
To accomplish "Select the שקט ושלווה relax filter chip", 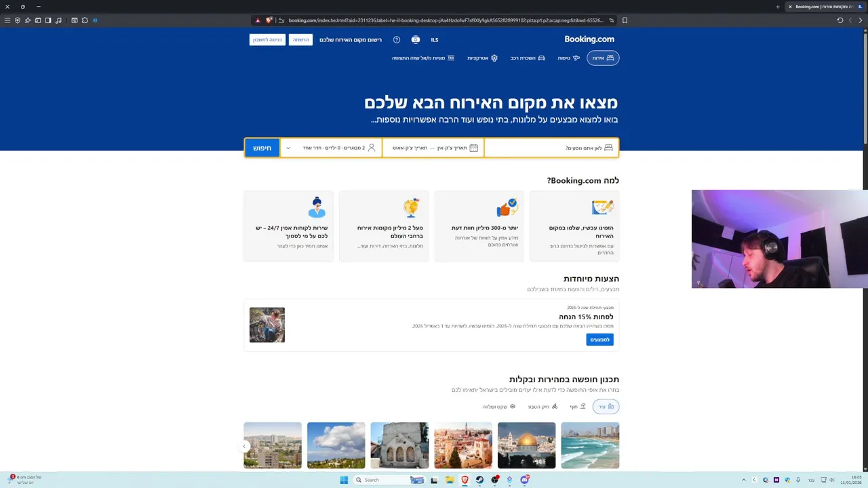I will pyautogui.click(x=499, y=407).
